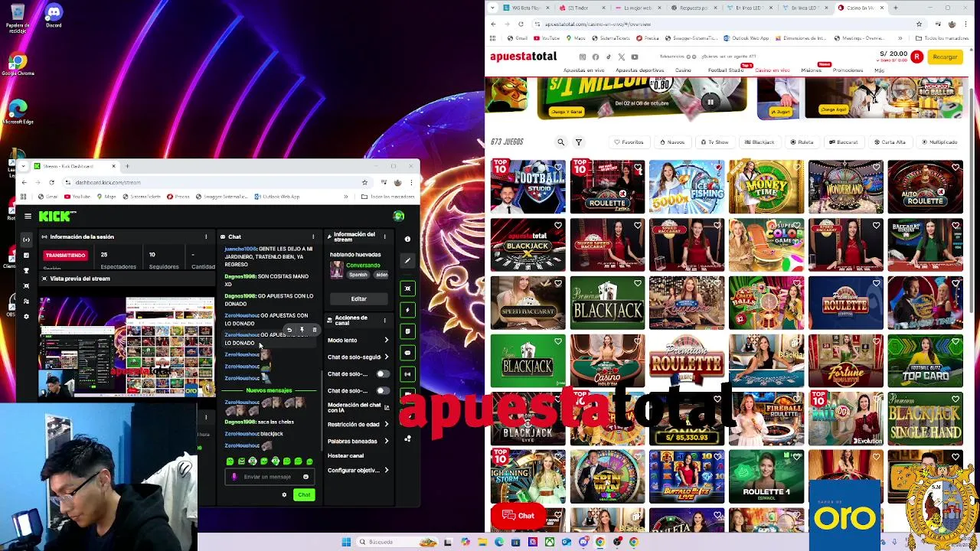
Task: Open the Misiones menu item
Action: point(811,70)
